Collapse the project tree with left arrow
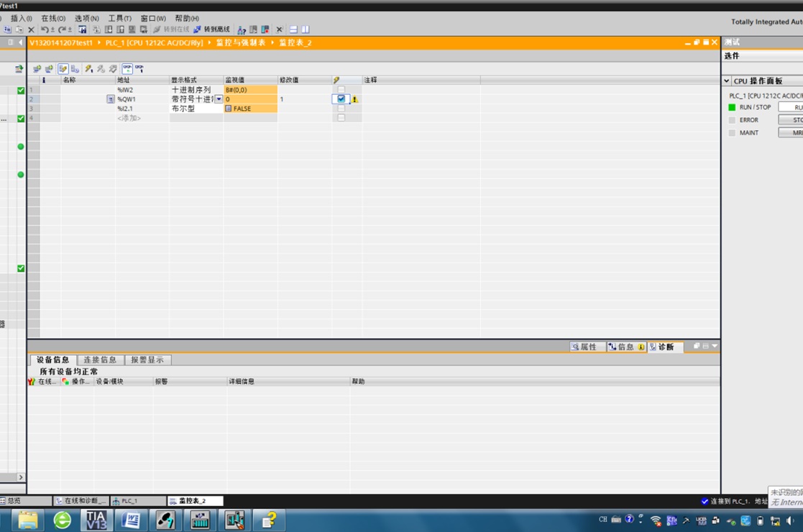The width and height of the screenshot is (803, 532). point(20,42)
